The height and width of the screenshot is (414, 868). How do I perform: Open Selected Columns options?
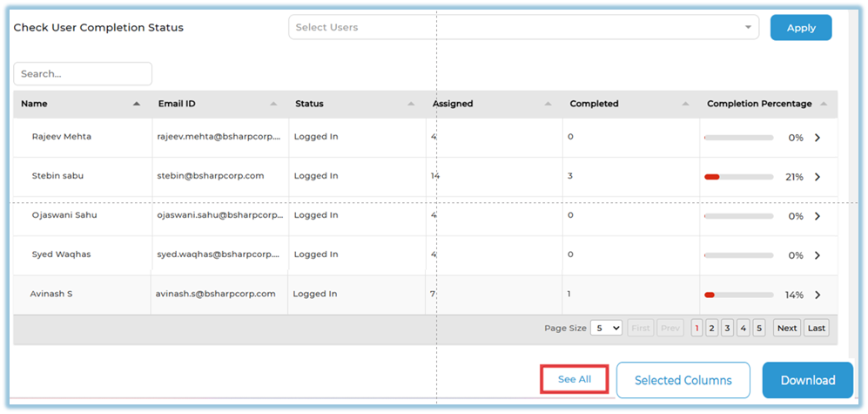(683, 380)
